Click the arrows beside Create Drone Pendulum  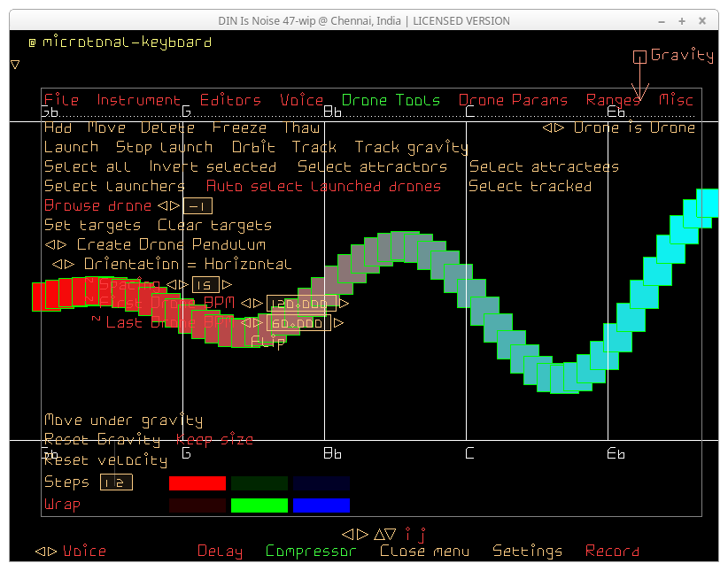(x=58, y=245)
